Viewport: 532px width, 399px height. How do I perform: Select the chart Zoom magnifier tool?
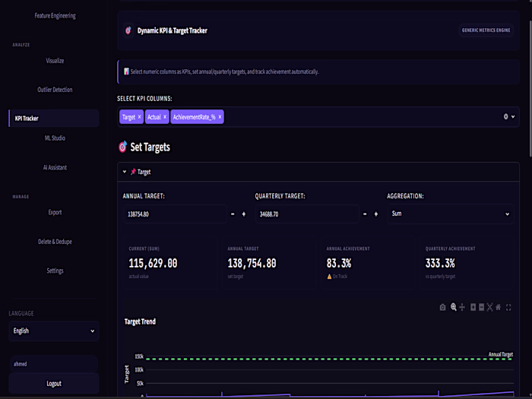[453, 307]
